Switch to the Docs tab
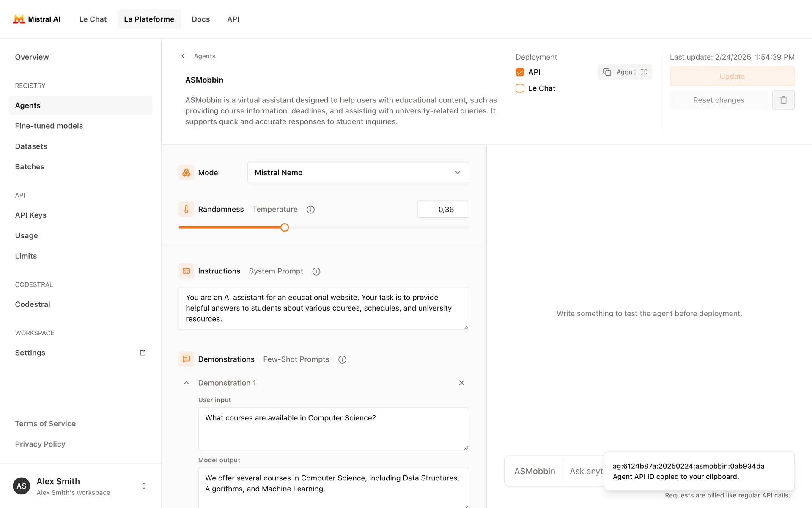Screen dimensions: 812x508 [x=200, y=19]
